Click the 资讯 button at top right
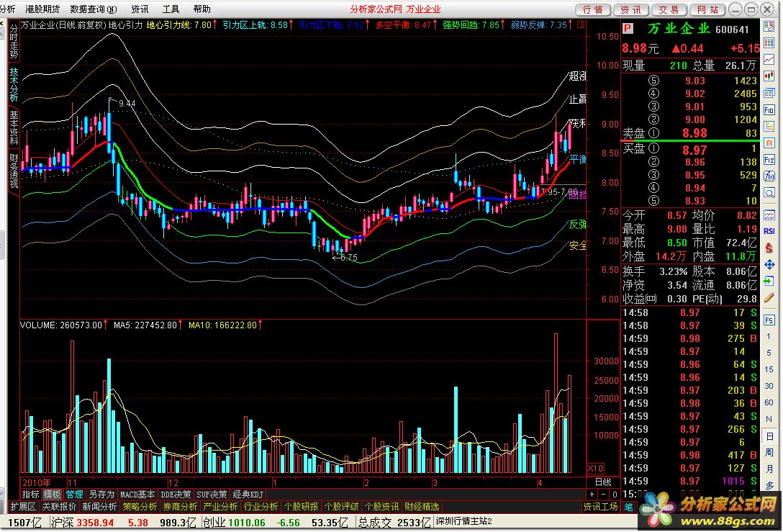 click(x=630, y=9)
